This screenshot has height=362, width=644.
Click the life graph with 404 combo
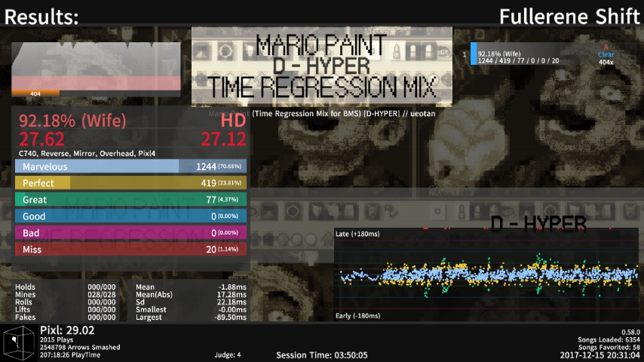97,69
